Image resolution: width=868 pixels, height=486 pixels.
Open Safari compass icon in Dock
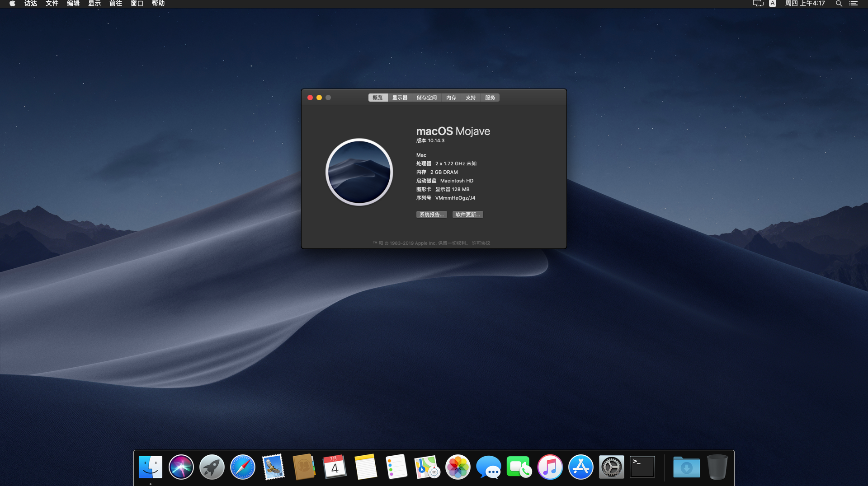coord(243,467)
